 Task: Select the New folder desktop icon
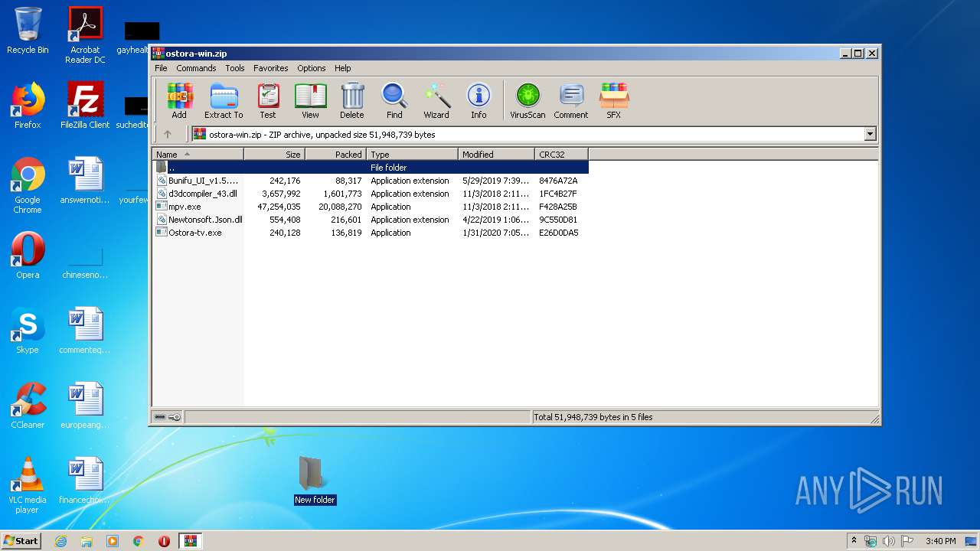(x=315, y=481)
